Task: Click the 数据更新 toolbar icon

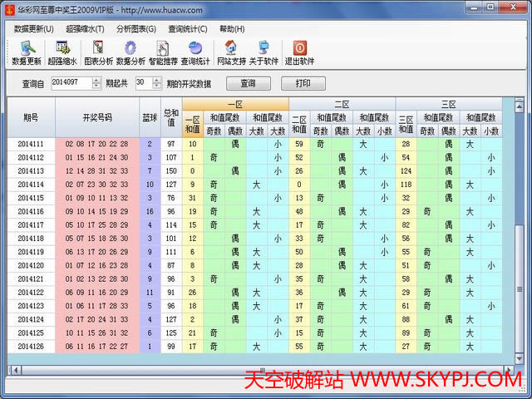Action: click(27, 52)
